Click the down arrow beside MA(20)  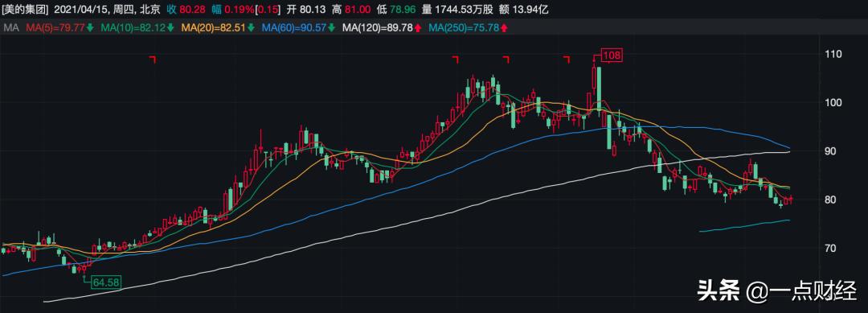[252, 27]
